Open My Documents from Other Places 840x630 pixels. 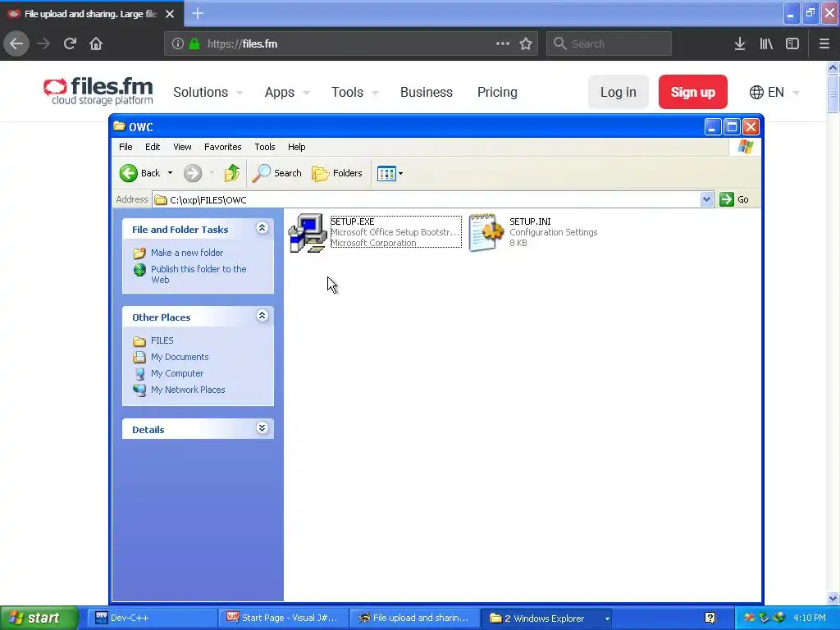coord(180,357)
